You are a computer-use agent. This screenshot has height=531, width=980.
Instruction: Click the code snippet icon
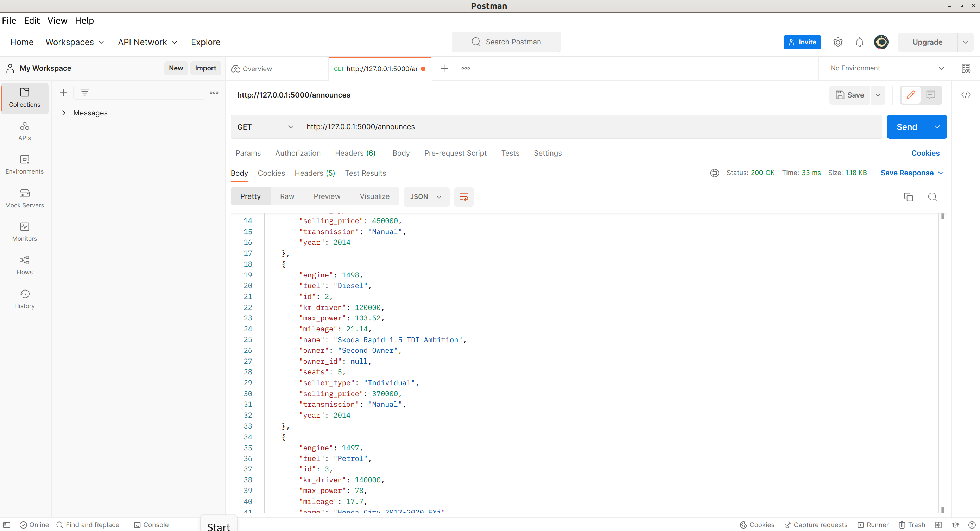[x=966, y=95]
